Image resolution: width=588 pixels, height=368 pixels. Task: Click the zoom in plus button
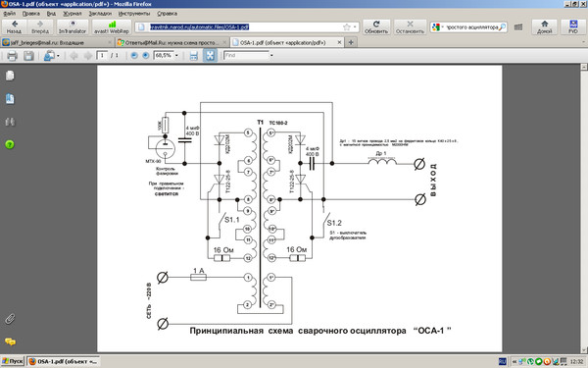pos(145,56)
